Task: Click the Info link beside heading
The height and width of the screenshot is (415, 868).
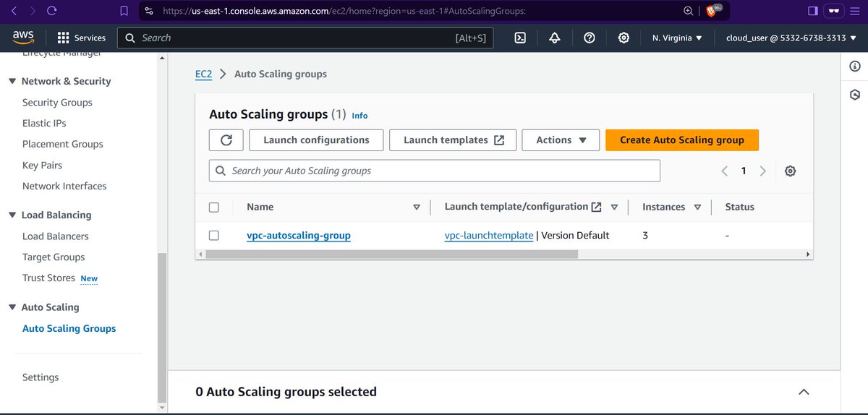Action: pyautogui.click(x=359, y=116)
